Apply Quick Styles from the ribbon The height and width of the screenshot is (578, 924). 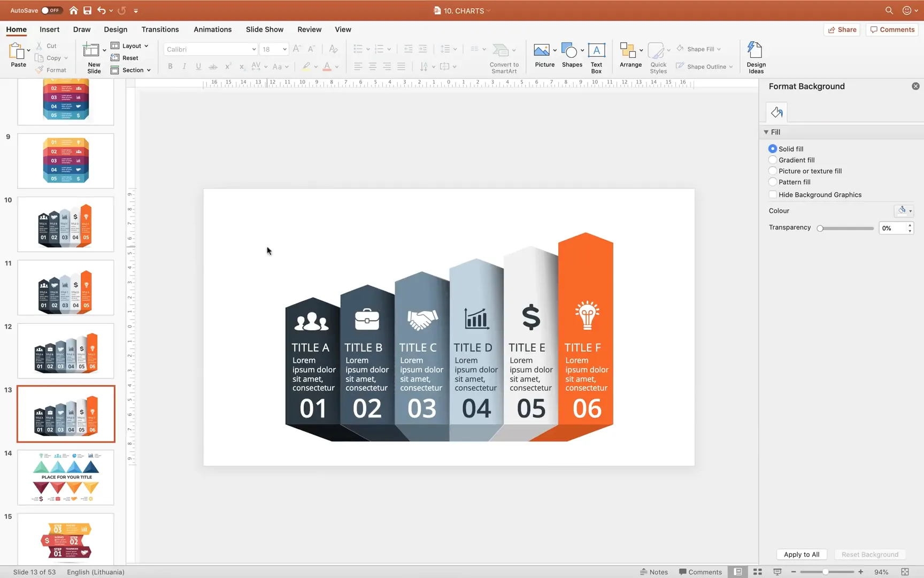(x=657, y=56)
